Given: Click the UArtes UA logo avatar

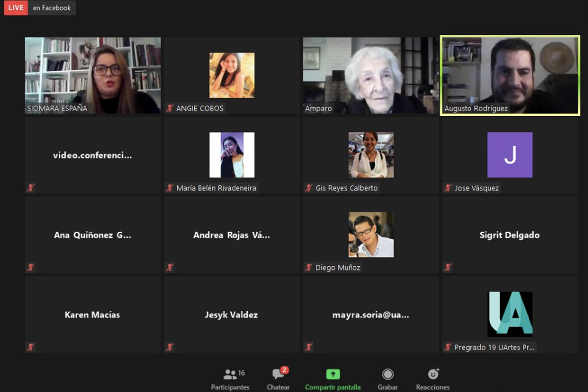Looking at the screenshot, I should click(510, 314).
